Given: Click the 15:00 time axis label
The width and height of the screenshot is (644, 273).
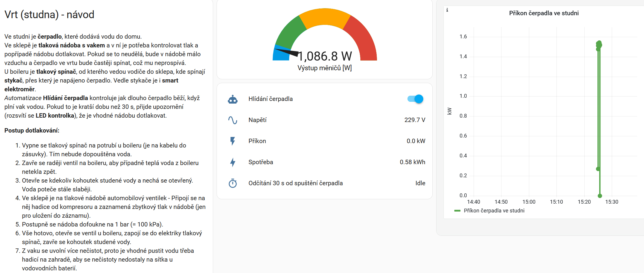Looking at the screenshot, I should coord(529,202).
